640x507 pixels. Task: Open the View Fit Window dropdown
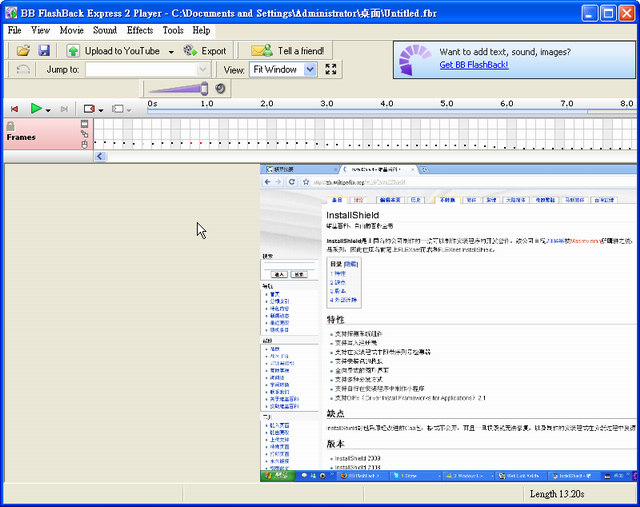point(309,70)
